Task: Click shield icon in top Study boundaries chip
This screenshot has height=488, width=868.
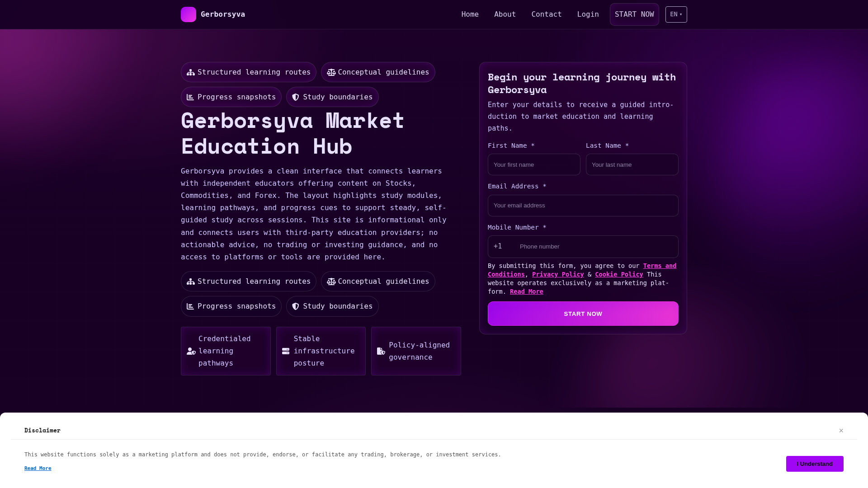Action: tap(296, 97)
